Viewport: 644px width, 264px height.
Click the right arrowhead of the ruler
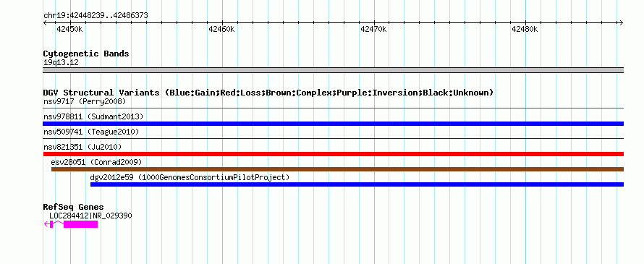point(621,22)
